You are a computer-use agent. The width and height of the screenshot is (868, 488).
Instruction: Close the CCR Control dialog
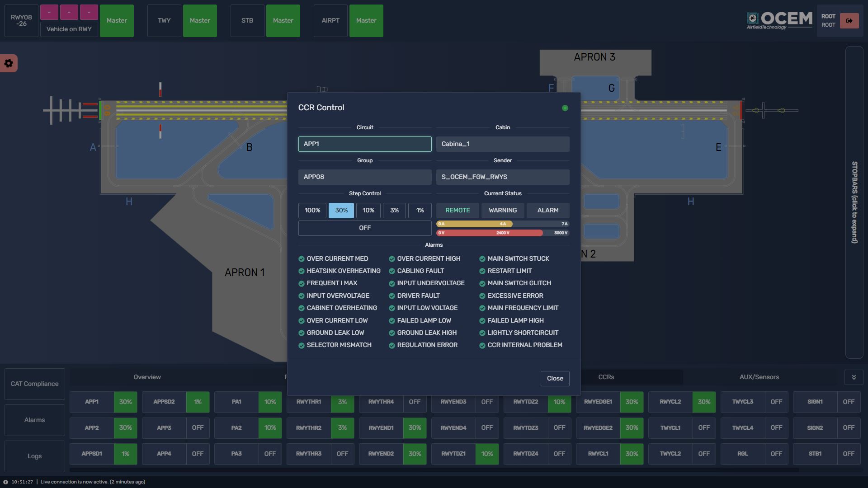[x=555, y=378]
